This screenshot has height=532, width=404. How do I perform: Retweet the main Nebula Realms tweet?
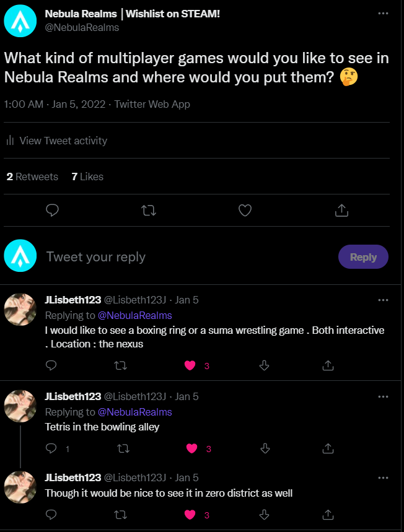[x=149, y=211]
